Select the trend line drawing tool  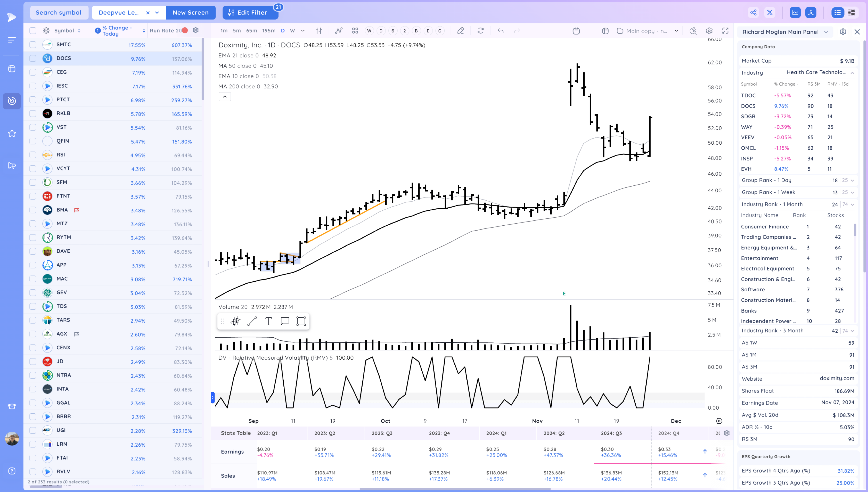(252, 321)
